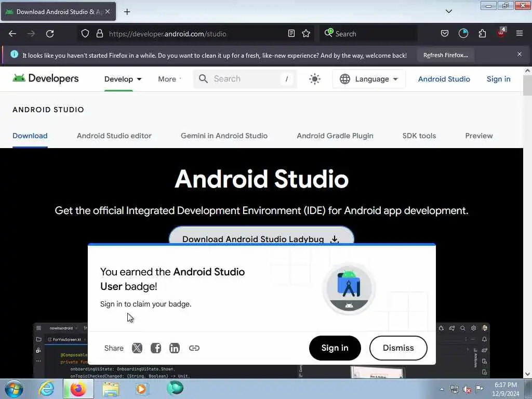Open Windows Explorer folder in taskbar
The image size is (532, 399).
[111, 389]
